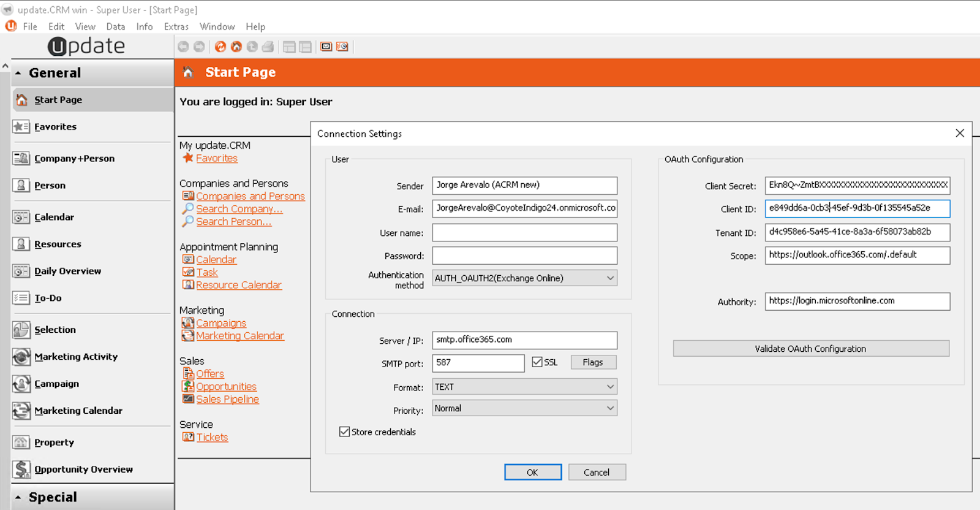Click the update.CRM logo icon in menu bar
Screen dimensions: 980x510
point(11,26)
